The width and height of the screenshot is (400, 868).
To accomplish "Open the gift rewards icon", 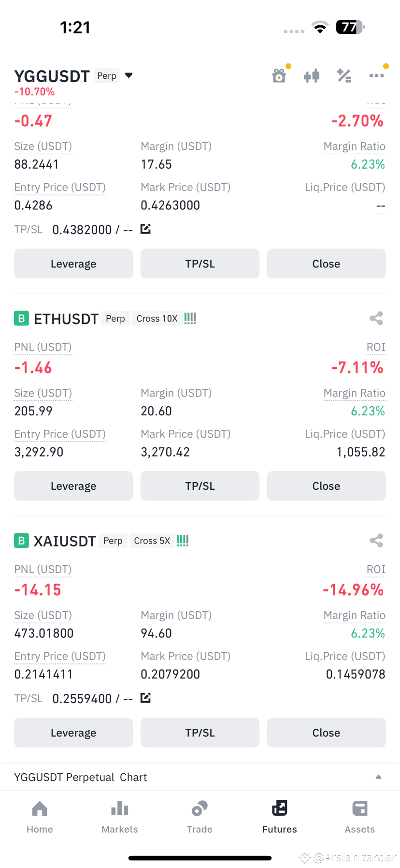I will [x=279, y=76].
